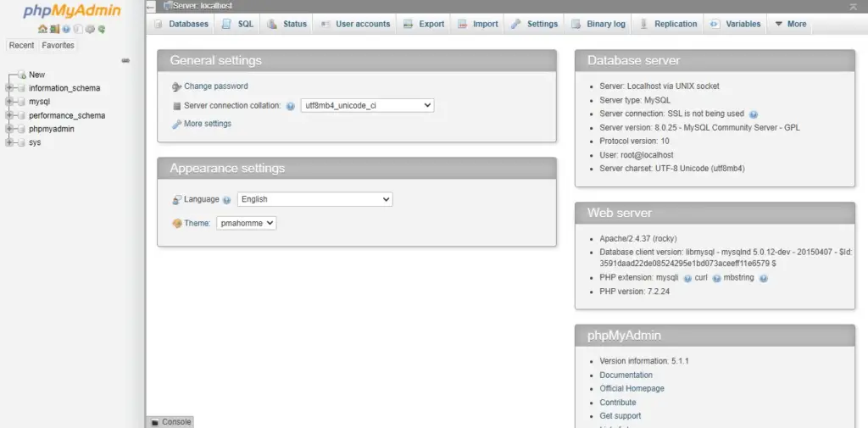Image resolution: width=868 pixels, height=428 pixels.
Task: Click the Change password link
Action: point(216,86)
